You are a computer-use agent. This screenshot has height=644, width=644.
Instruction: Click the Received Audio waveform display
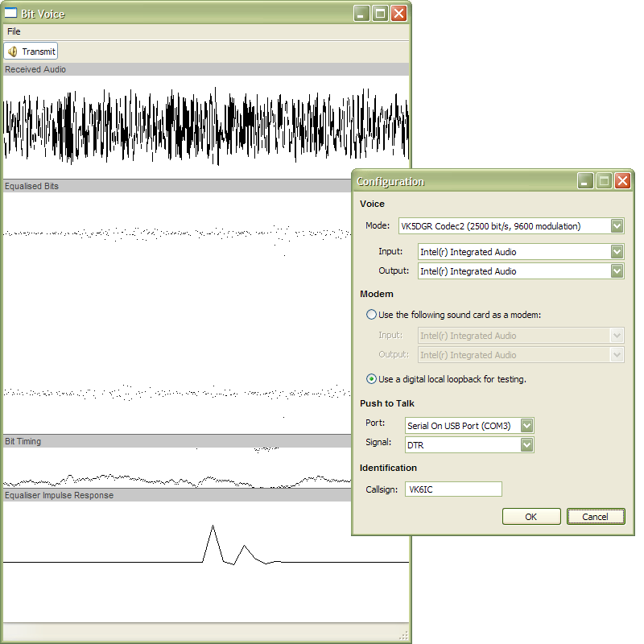point(206,127)
